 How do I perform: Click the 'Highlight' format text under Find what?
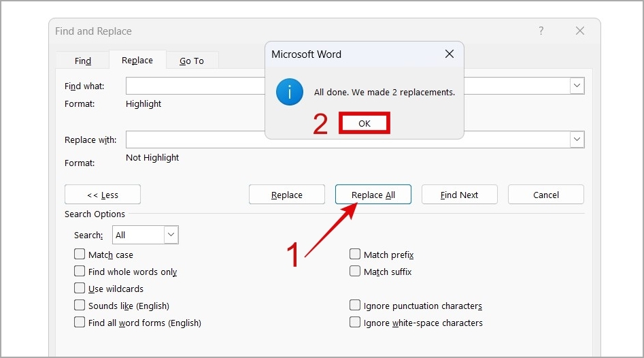click(x=143, y=104)
